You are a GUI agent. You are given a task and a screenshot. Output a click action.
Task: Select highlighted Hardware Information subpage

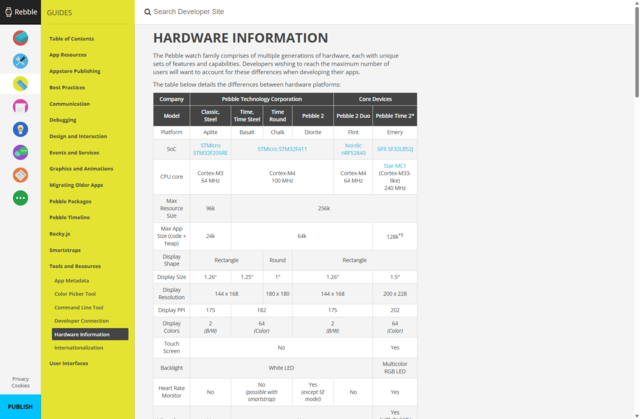[x=90, y=334]
